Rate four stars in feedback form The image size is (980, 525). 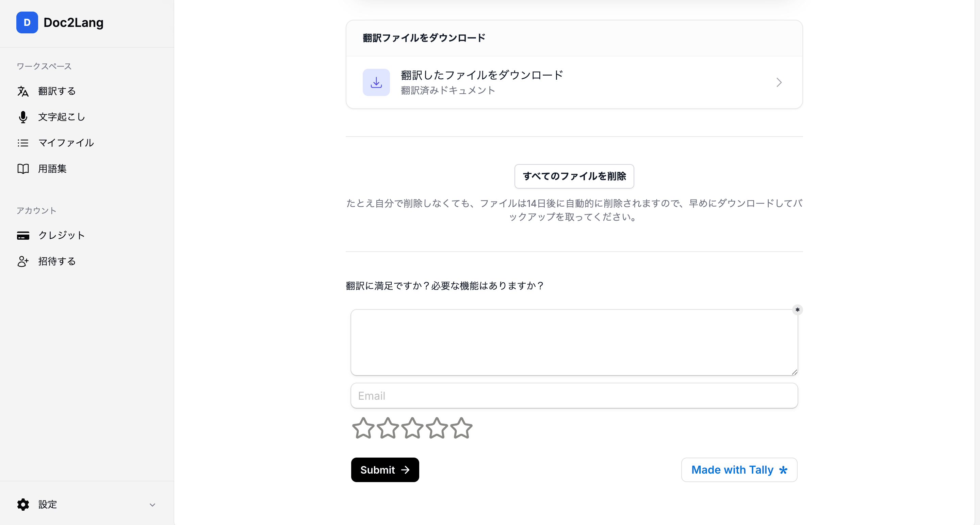click(437, 428)
